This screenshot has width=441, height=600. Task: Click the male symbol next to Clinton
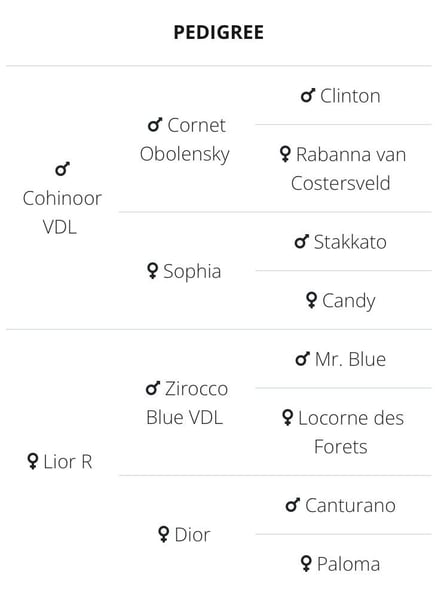click(308, 96)
